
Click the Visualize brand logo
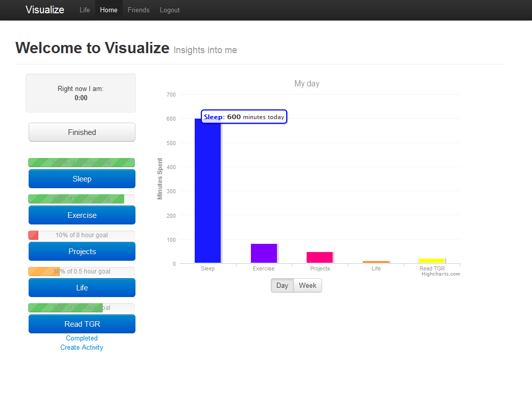click(45, 10)
